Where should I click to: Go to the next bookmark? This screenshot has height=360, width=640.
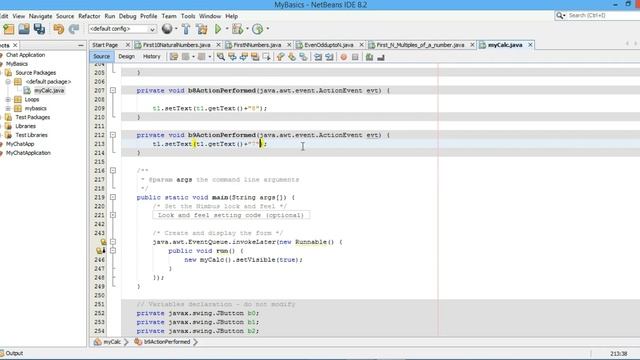[x=292, y=57]
